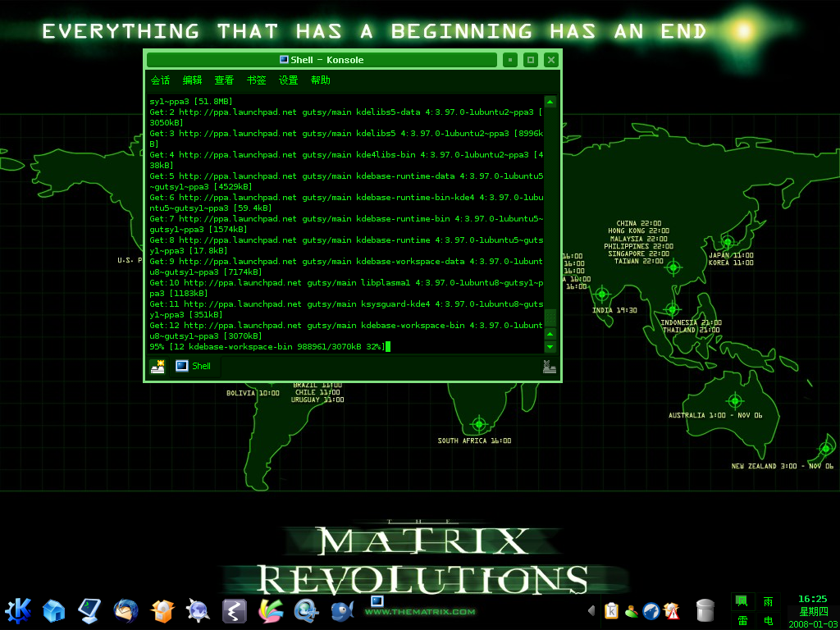Click the Konsole scrollbar bottom down arrow
Viewport: 840px width, 630px height.
click(550, 347)
